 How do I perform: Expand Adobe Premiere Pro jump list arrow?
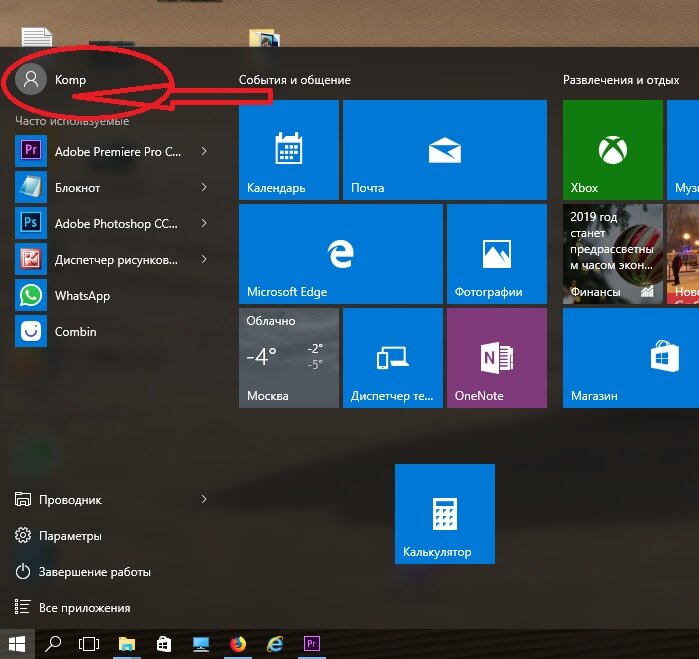(x=204, y=151)
